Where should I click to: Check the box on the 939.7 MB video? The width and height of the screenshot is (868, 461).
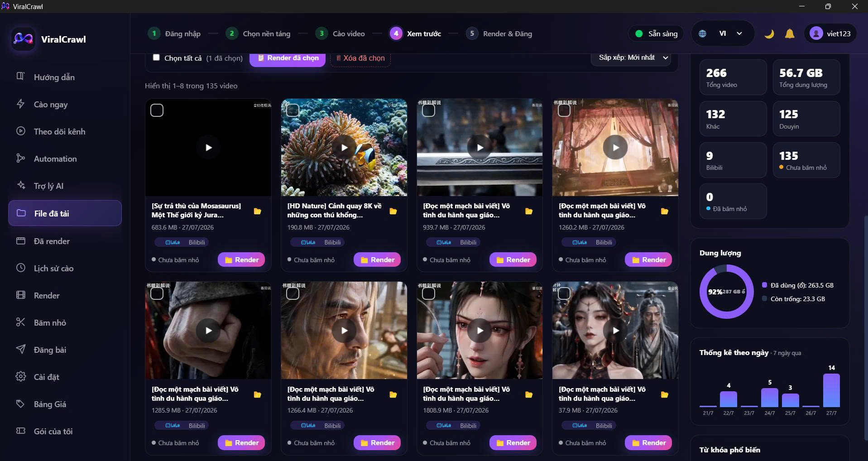[428, 110]
